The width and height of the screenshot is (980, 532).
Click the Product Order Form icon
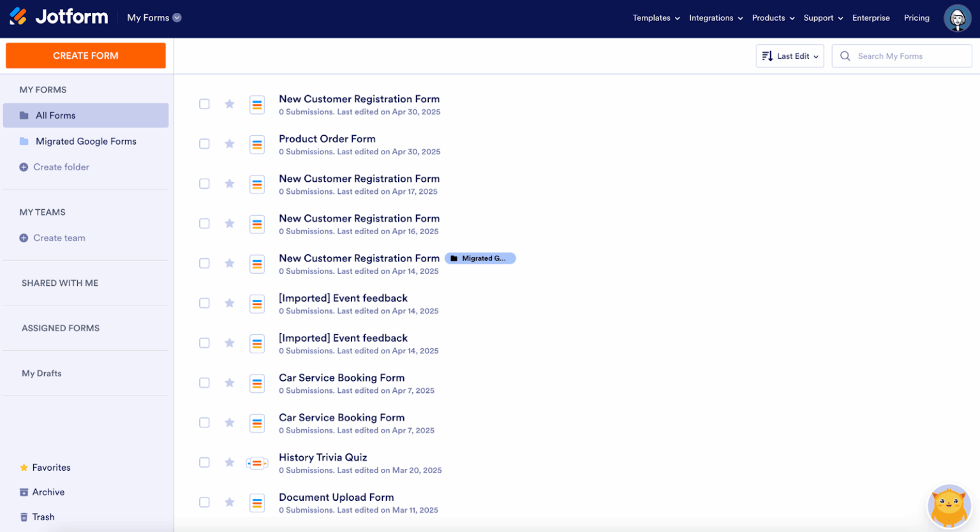tap(257, 144)
